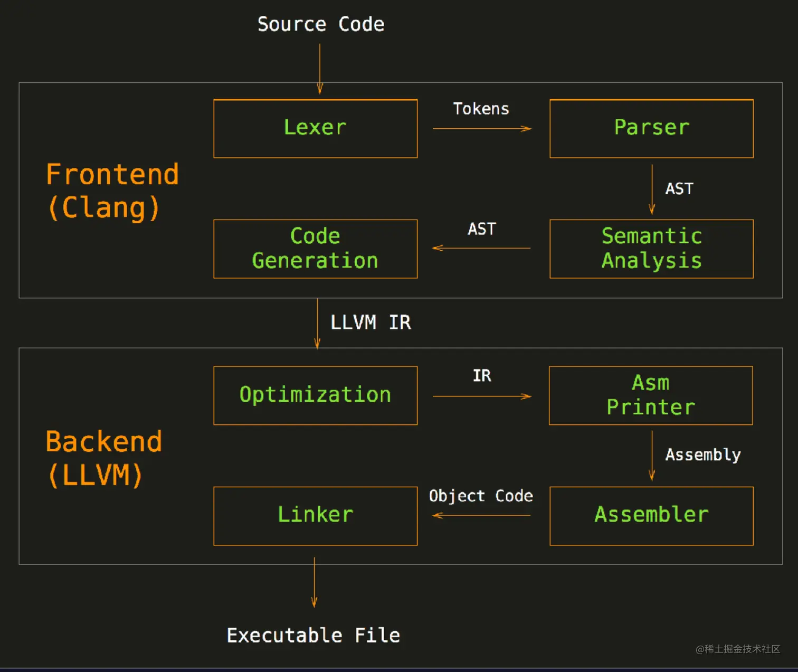The width and height of the screenshot is (798, 672).
Task: Click the Asm Printer box
Action: click(651, 395)
